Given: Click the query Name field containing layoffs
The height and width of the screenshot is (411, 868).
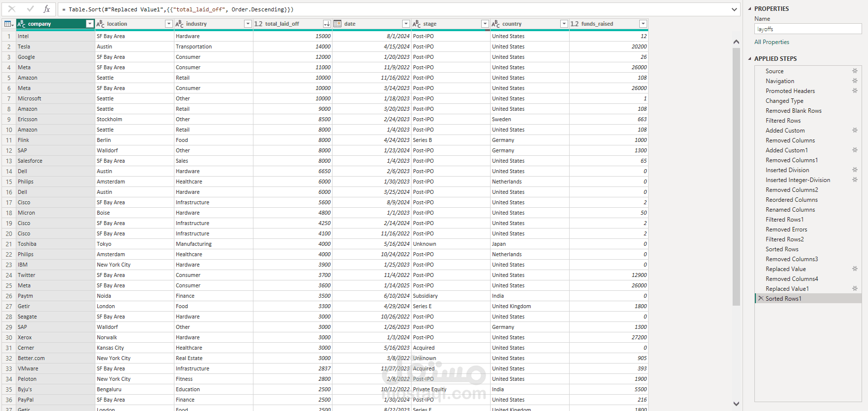Looking at the screenshot, I should pos(808,29).
